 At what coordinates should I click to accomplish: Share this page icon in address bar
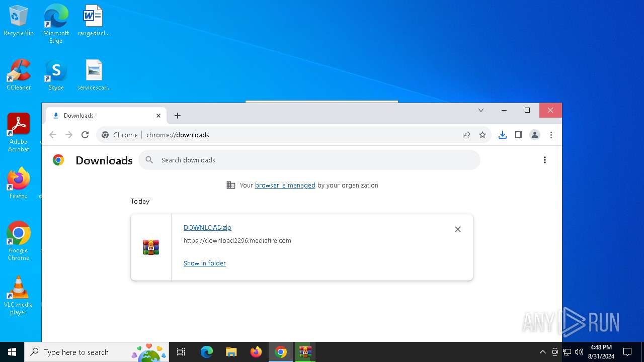(x=466, y=135)
